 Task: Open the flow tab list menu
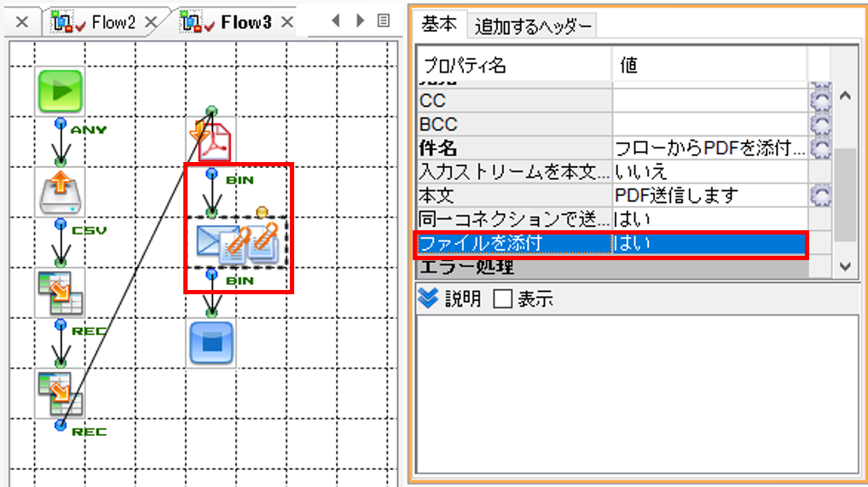click(x=383, y=21)
